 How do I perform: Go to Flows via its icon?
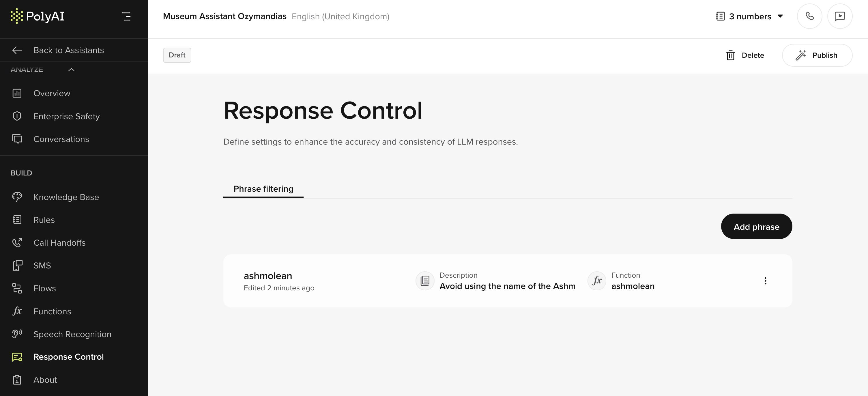click(x=17, y=288)
